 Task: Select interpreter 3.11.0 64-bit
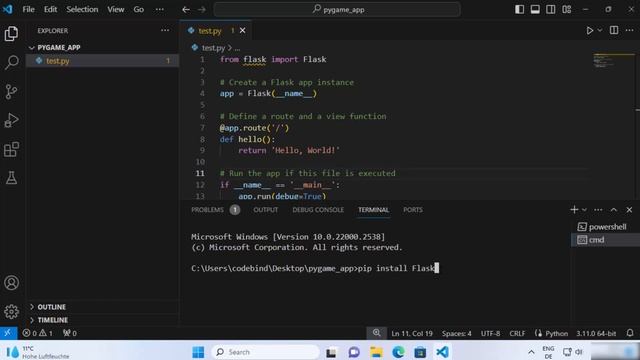pos(596,333)
